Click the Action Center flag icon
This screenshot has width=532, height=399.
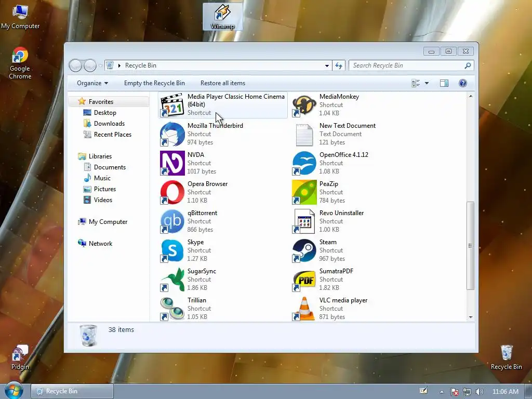(x=454, y=392)
